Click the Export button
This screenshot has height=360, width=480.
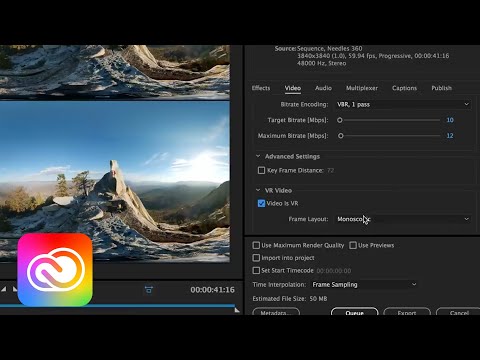(x=407, y=312)
